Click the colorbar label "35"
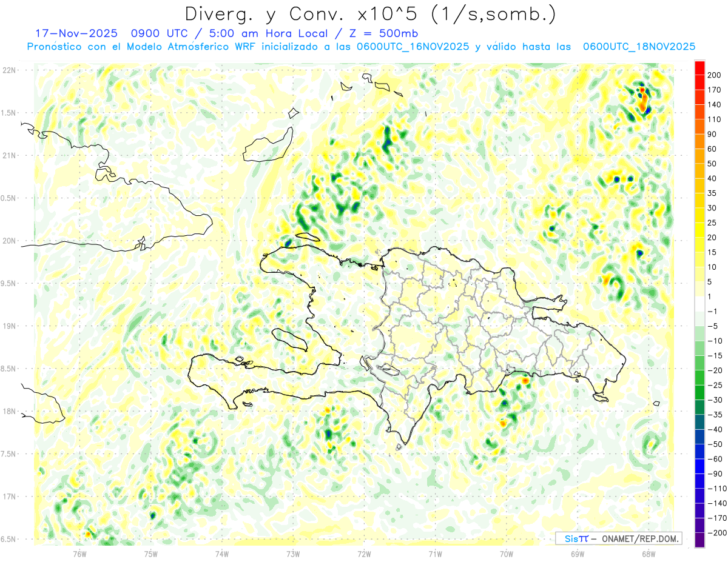The height and width of the screenshot is (562, 728). tap(713, 193)
